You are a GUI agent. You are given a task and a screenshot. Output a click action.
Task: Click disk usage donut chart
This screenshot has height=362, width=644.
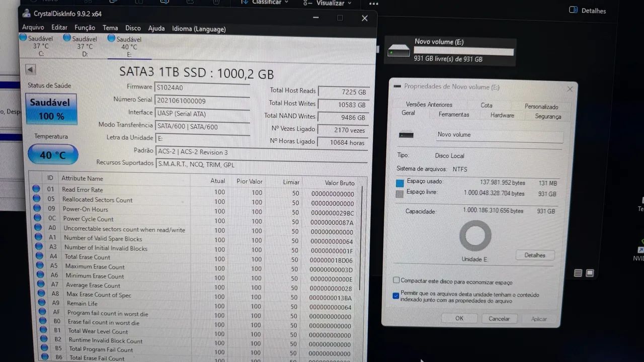click(x=475, y=235)
